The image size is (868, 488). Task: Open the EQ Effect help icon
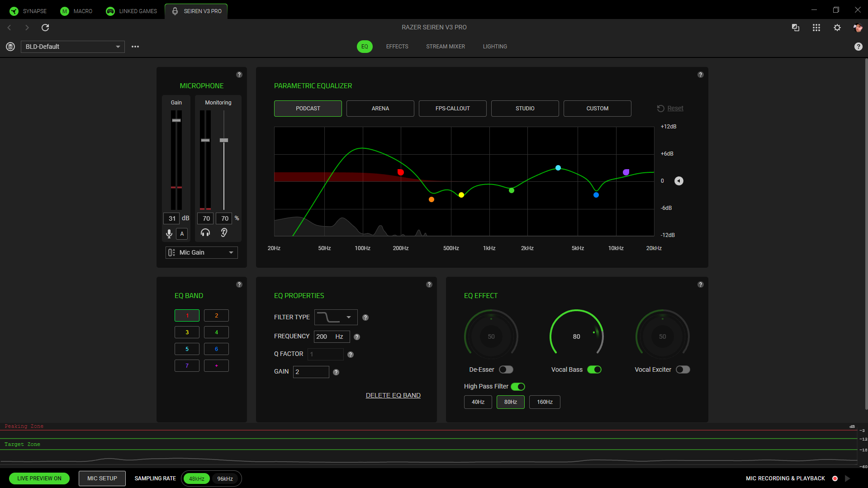point(701,284)
